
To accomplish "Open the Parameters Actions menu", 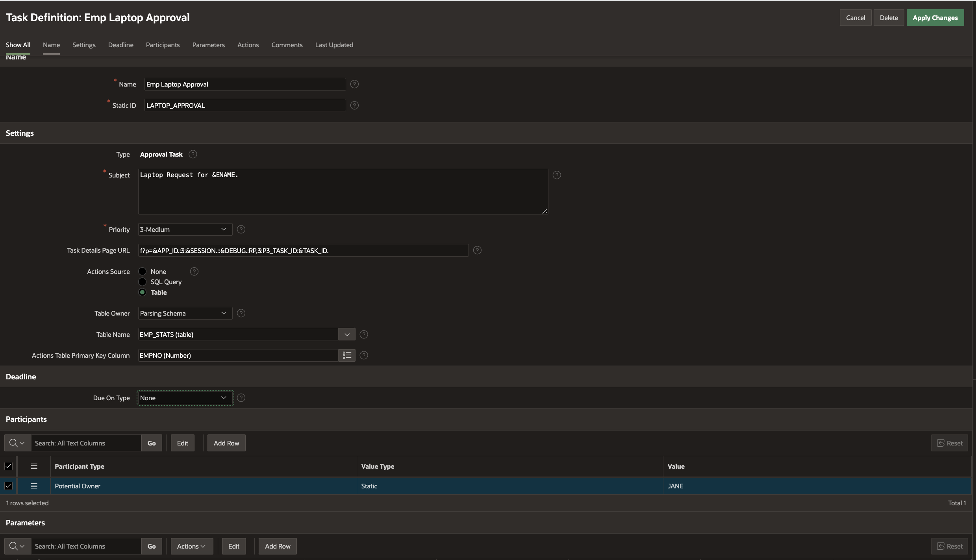I will [x=191, y=546].
